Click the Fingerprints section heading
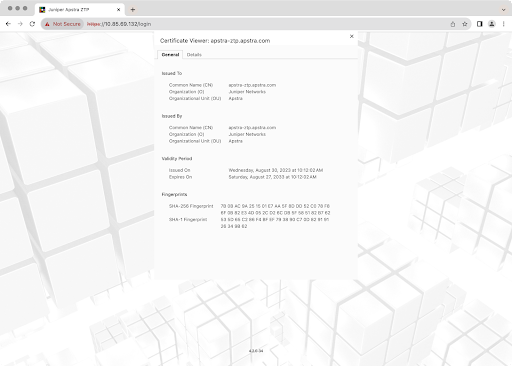Screen dimensions: 512x366 tap(174, 194)
